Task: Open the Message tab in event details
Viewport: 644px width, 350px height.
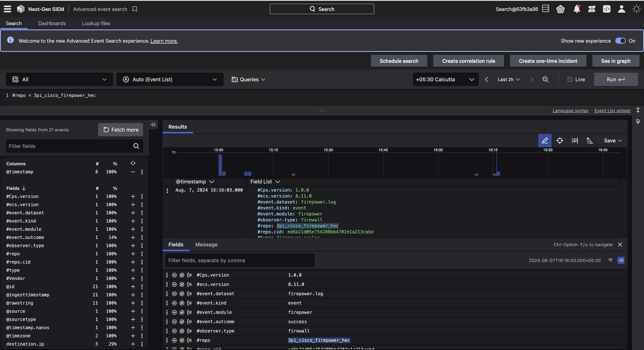Action: (206, 245)
